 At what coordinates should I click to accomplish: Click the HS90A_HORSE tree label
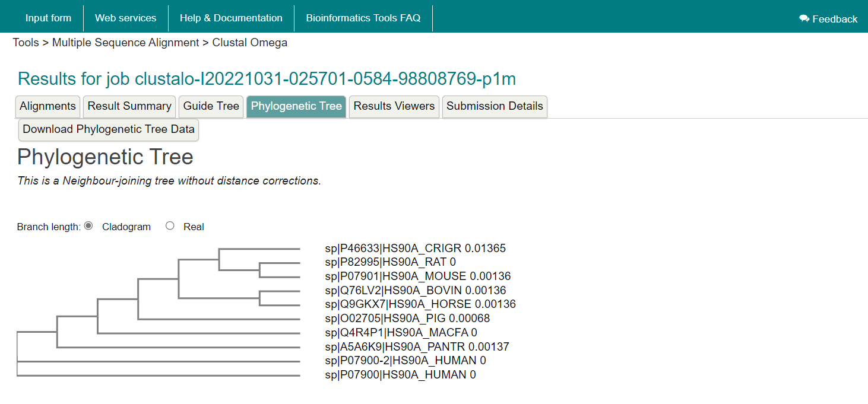click(x=420, y=304)
